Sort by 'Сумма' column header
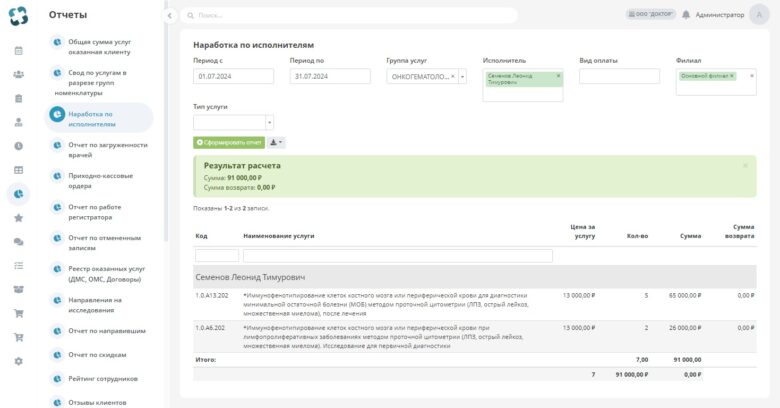This screenshot has width=780, height=408. (x=690, y=236)
